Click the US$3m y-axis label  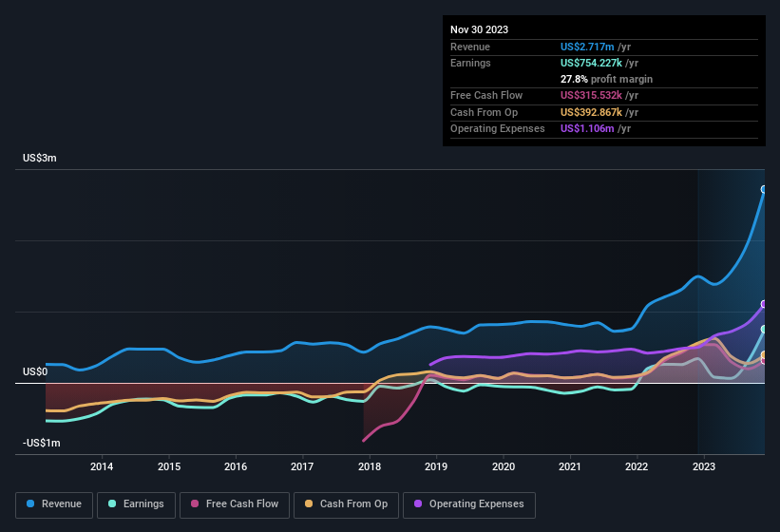[39, 158]
